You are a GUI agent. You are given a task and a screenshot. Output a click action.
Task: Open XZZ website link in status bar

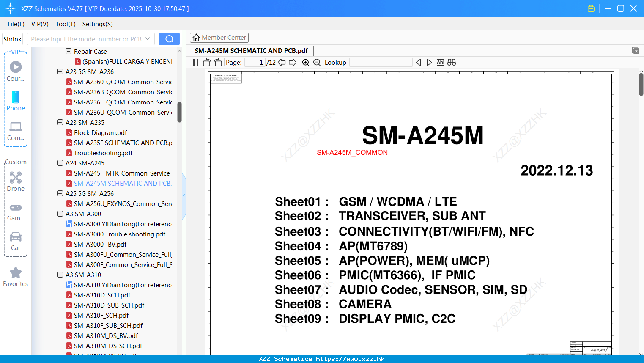(x=350, y=359)
